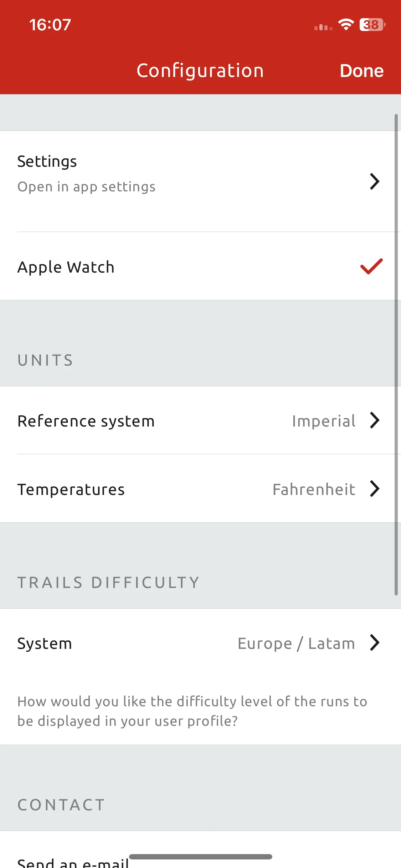
Task: Select the Apple Watch label
Action: [x=66, y=267]
